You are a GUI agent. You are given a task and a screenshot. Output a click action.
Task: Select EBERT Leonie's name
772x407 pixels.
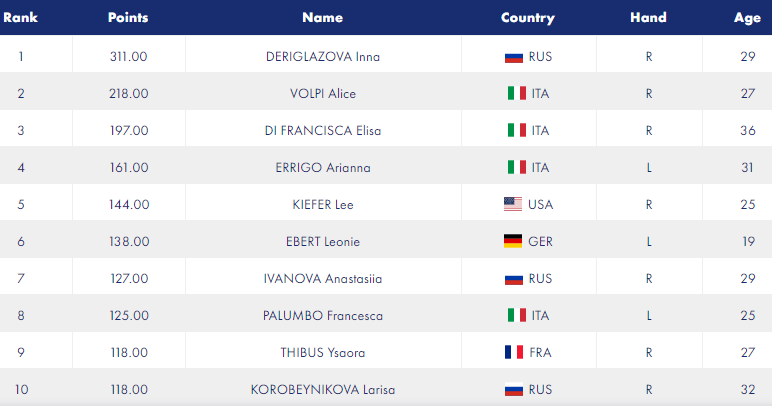coord(323,242)
